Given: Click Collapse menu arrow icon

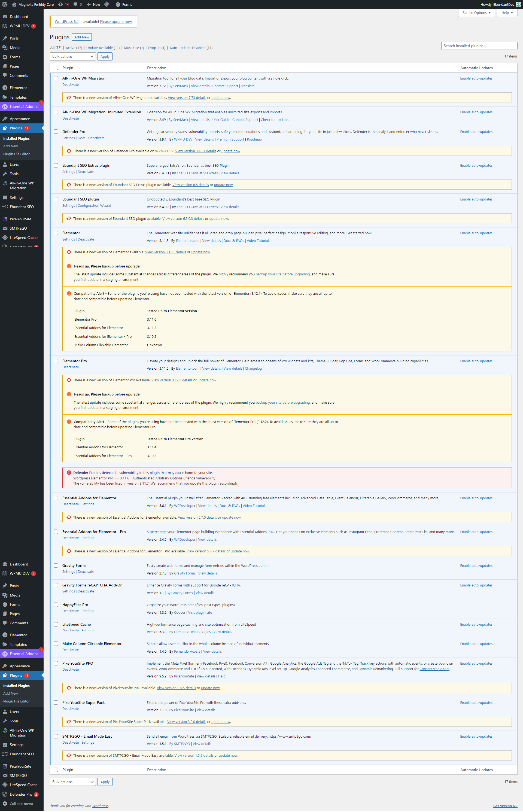Looking at the screenshot, I should pyautogui.click(x=5, y=804).
